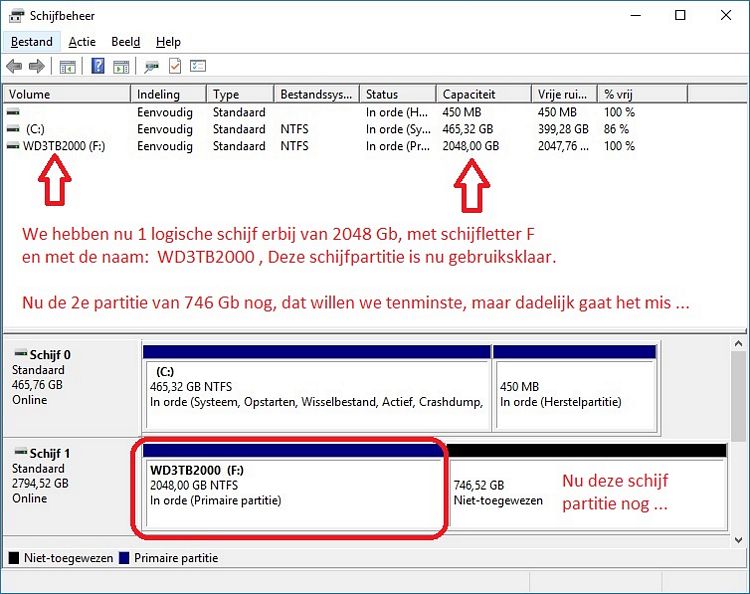750x594 pixels.
Task: Click the 2047,76 free space cell
Action: 563,146
